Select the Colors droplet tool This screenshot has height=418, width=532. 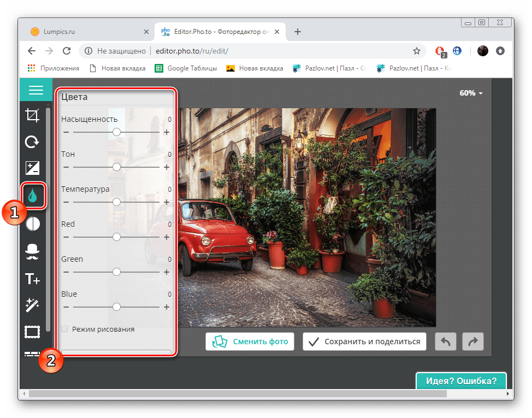(x=33, y=196)
